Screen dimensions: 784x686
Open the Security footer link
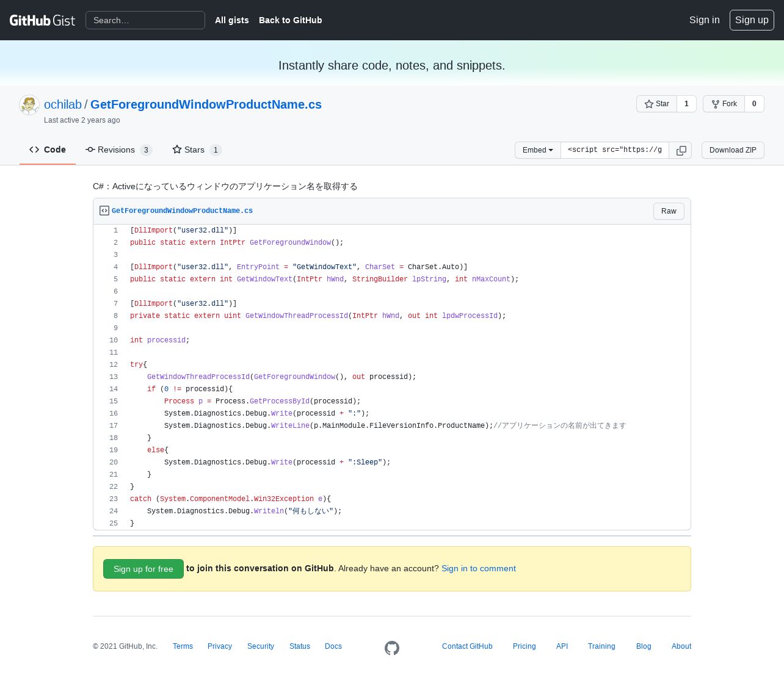click(261, 646)
